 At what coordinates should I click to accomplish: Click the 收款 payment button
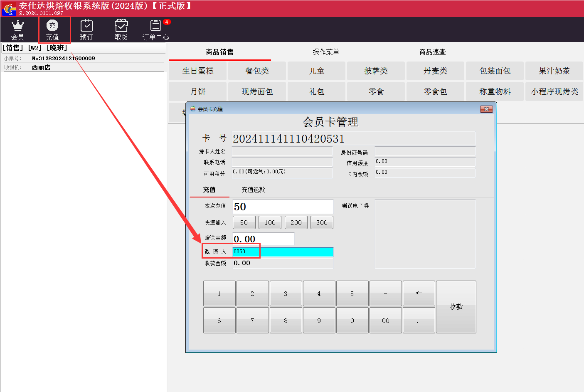tap(456, 307)
